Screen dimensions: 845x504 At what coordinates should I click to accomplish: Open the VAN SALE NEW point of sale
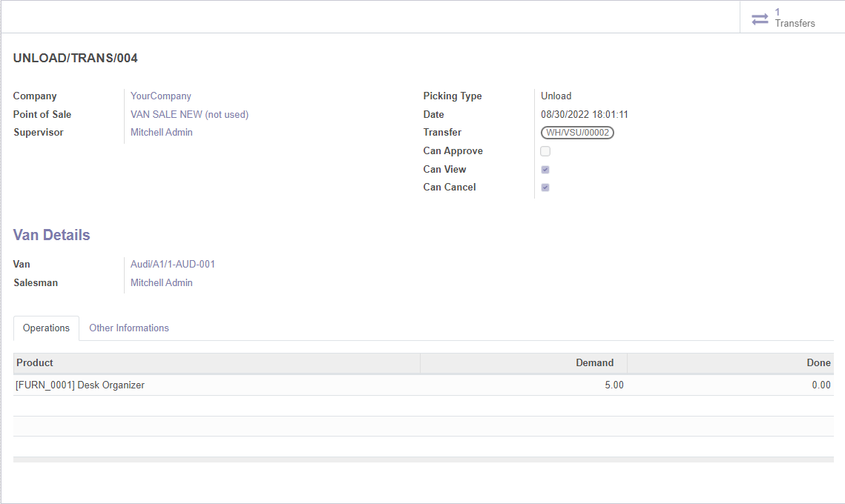coord(189,115)
